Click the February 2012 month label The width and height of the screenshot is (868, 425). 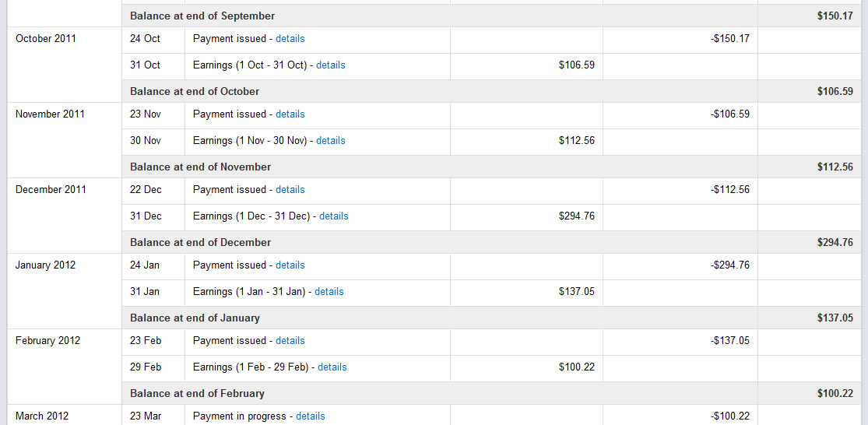pyautogui.click(x=47, y=340)
